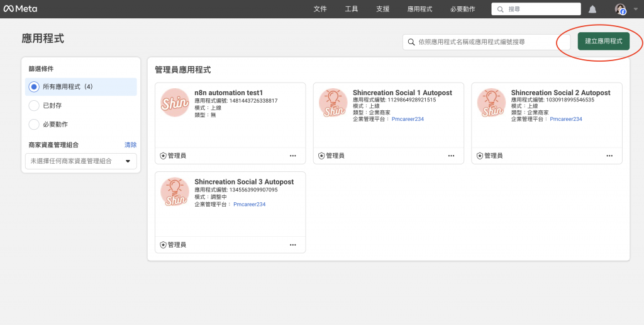Open the profile avatar menu

(620, 9)
